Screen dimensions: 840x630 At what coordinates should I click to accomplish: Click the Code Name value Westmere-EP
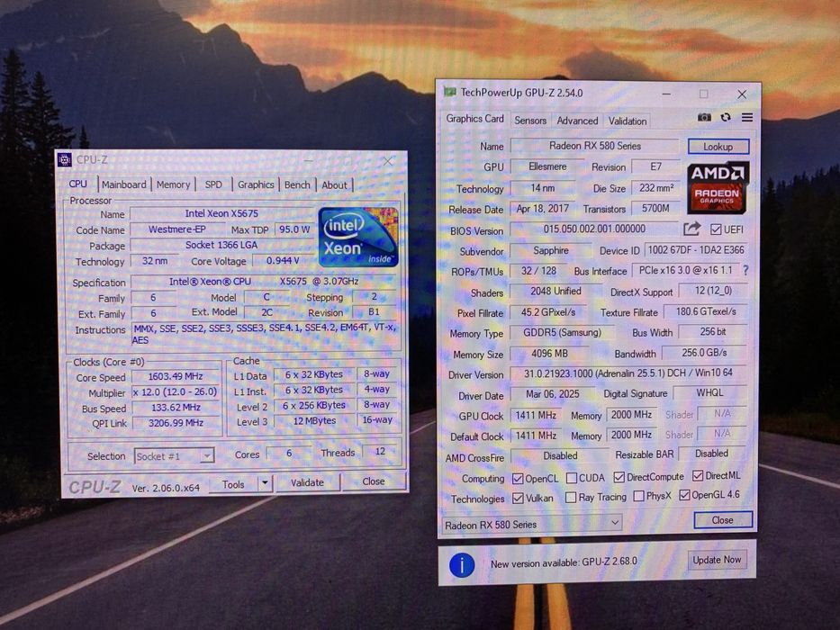pos(176,229)
